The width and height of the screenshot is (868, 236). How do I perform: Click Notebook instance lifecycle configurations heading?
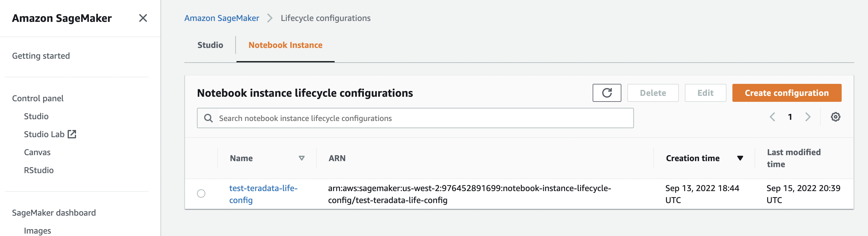click(x=305, y=93)
